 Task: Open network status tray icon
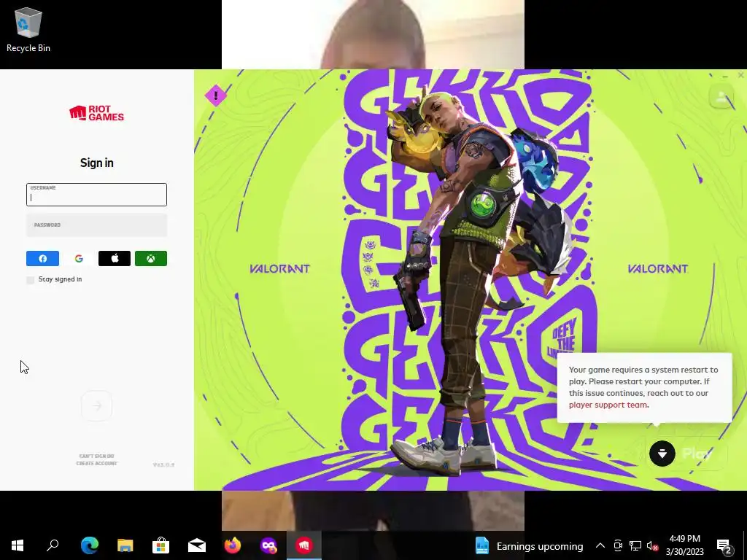635,545
